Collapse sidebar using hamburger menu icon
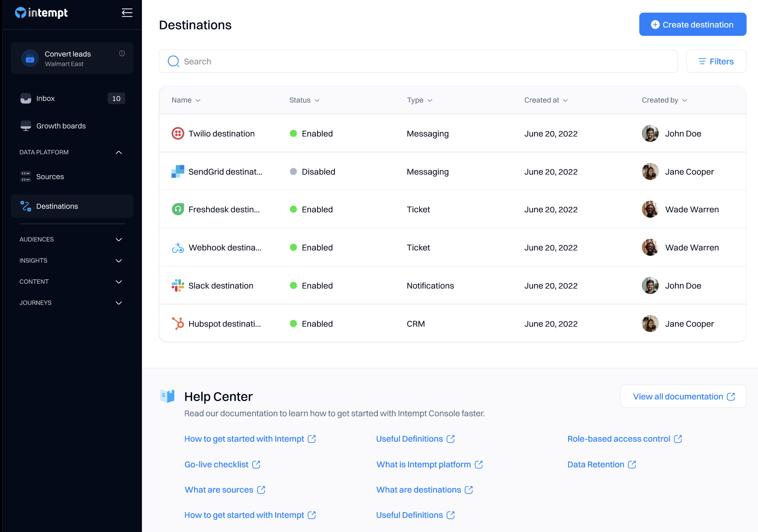This screenshot has width=758, height=532. point(127,13)
